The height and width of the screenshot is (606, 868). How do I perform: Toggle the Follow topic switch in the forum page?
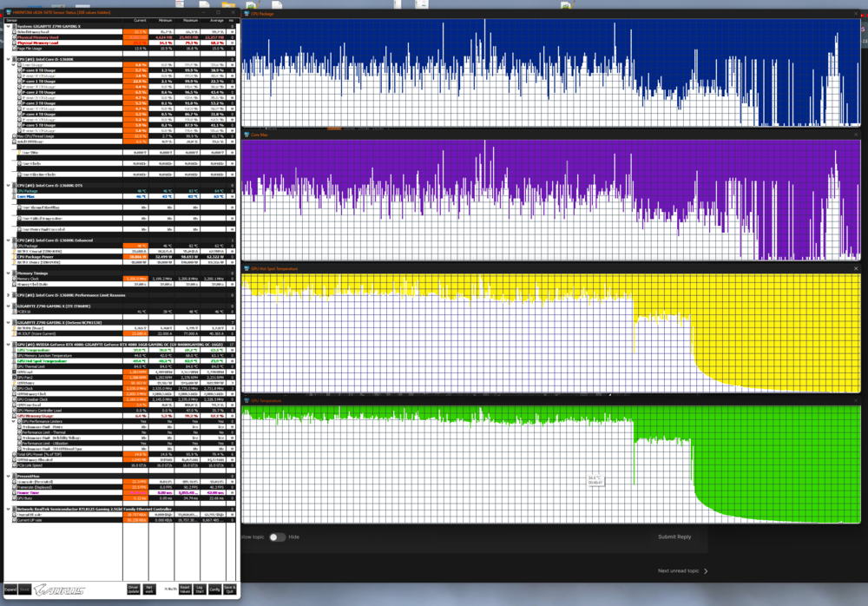coord(278,537)
